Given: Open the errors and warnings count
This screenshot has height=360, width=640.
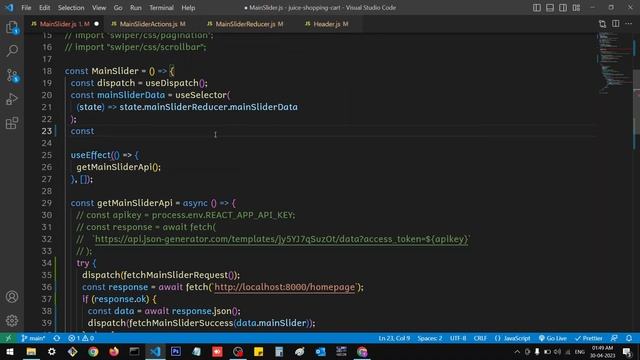Looking at the screenshot, I should 81,338.
